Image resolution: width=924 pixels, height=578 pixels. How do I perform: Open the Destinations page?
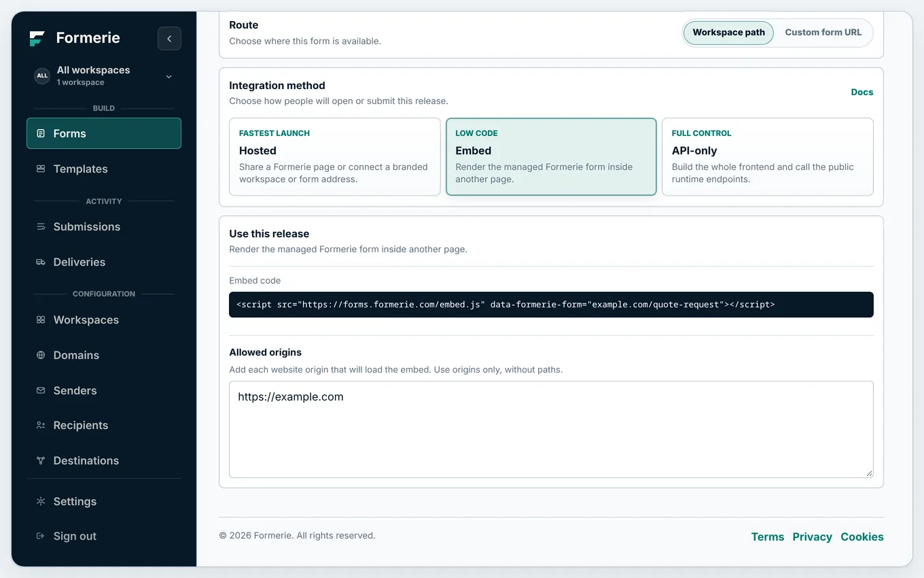104,460
